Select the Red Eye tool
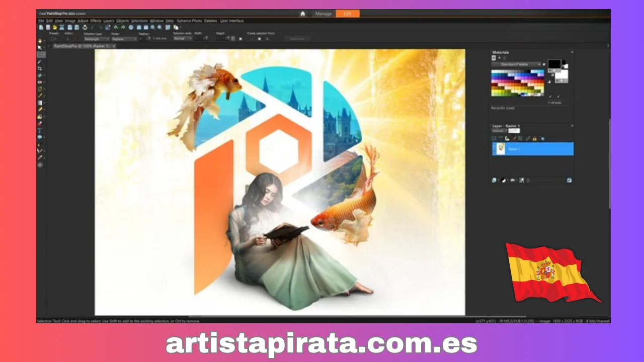 click(40, 81)
